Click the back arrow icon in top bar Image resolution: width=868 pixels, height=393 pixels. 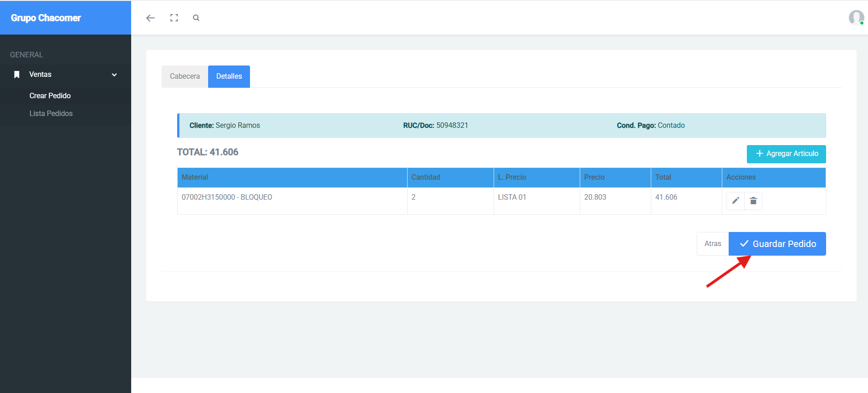click(x=150, y=18)
